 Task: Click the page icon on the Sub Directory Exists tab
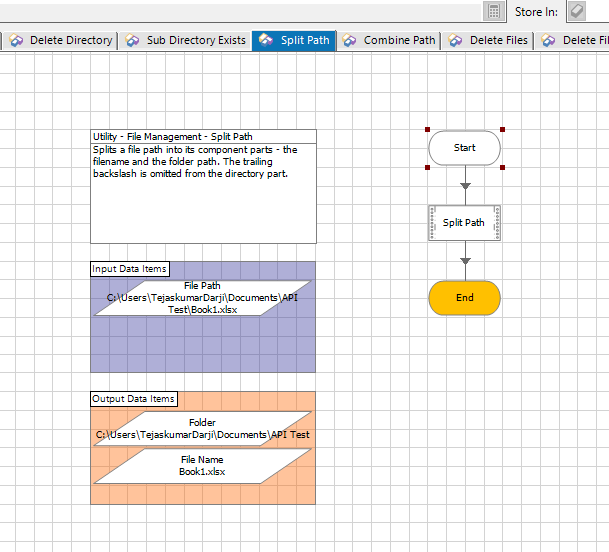(x=132, y=41)
